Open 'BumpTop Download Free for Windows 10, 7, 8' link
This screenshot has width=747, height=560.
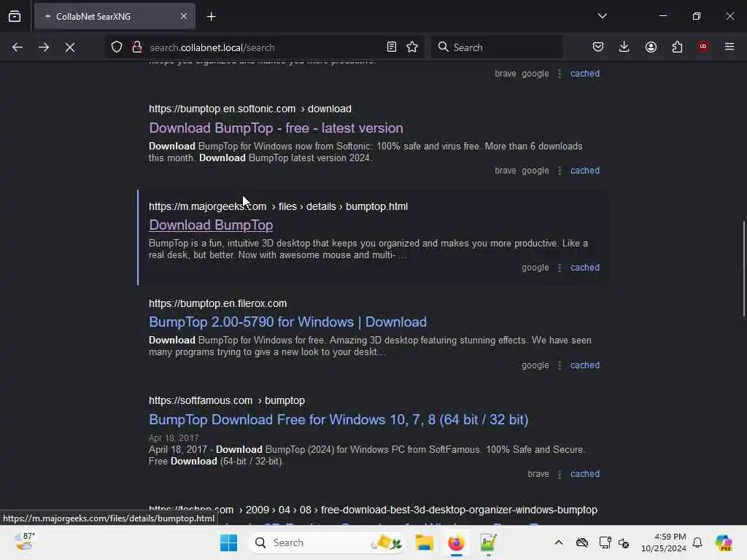(338, 419)
